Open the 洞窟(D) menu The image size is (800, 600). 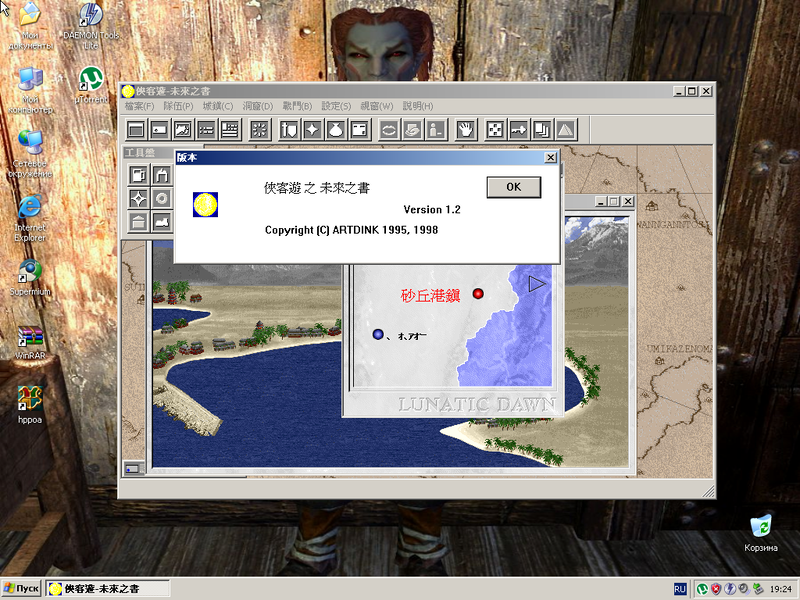(x=258, y=106)
